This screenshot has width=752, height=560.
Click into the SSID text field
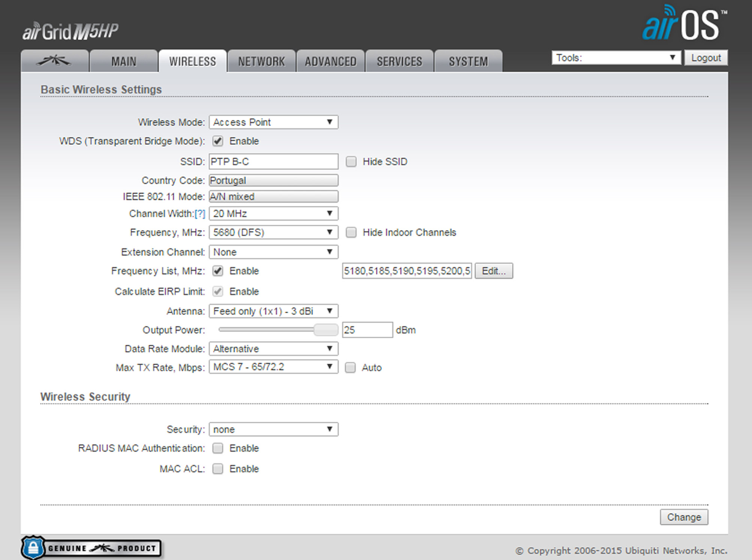tap(273, 162)
